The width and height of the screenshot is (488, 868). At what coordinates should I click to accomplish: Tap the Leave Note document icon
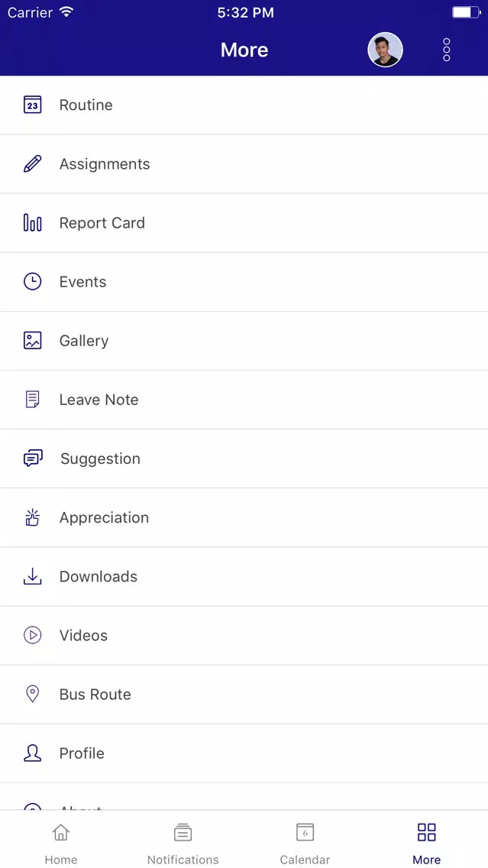click(x=32, y=399)
